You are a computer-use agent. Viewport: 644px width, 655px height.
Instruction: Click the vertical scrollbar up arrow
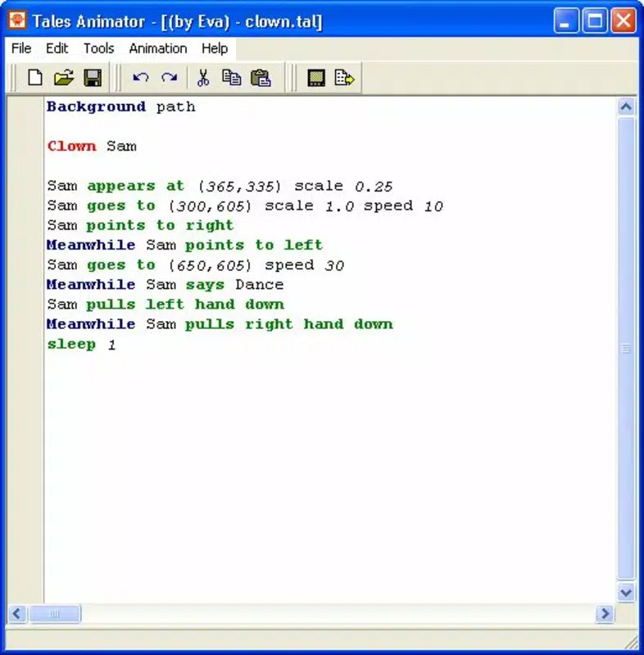point(626,107)
